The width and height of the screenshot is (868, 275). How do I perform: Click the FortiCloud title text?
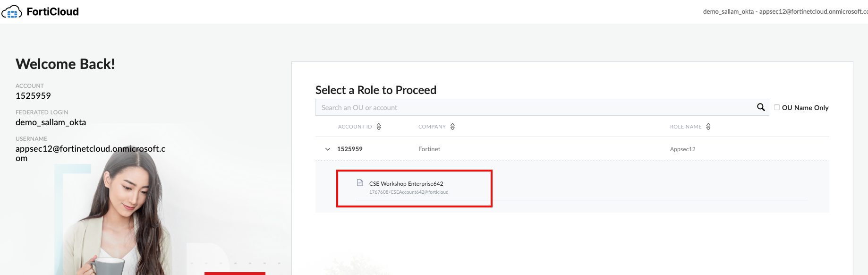pos(53,12)
